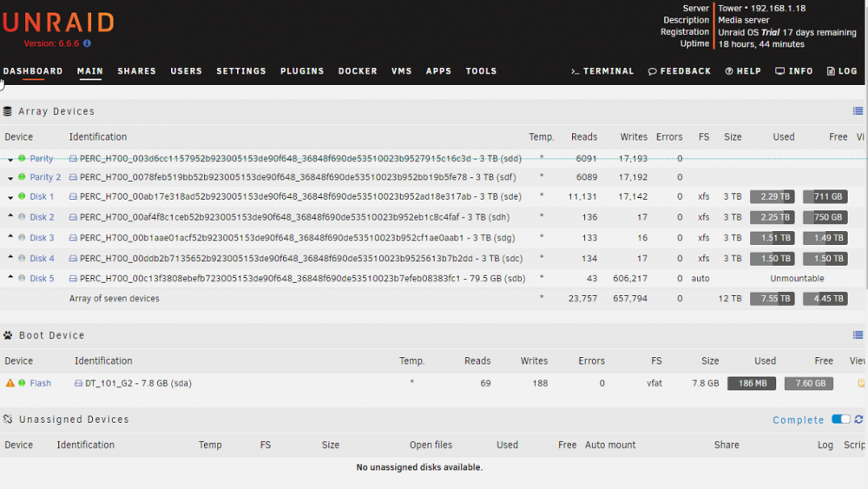This screenshot has width=868, height=489.
Task: Click the drive icon beside Disk 4 identification
Action: (x=73, y=258)
